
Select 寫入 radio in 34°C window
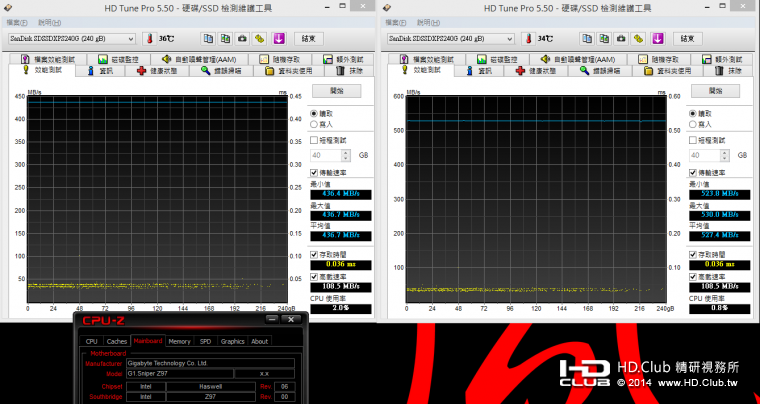693,124
